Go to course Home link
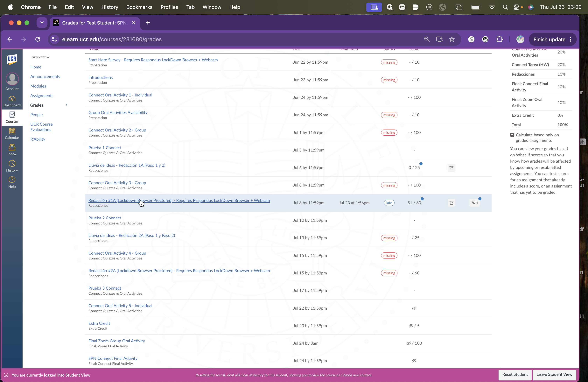This screenshot has height=382, width=588. (36, 67)
